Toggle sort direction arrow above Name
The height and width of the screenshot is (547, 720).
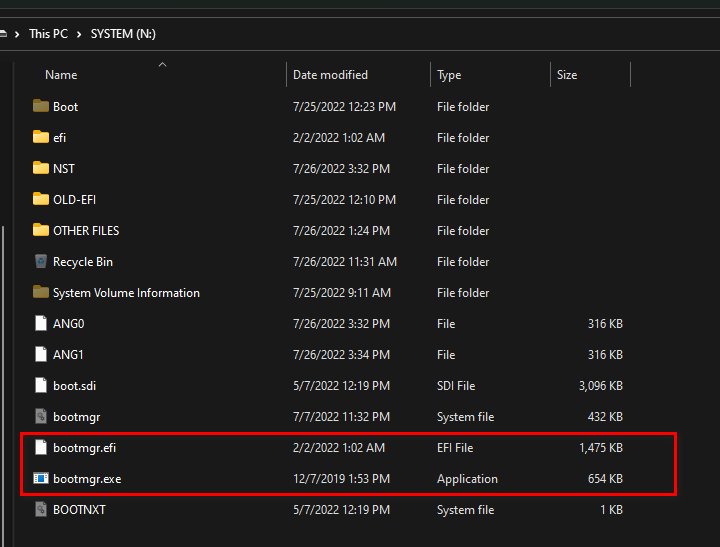tap(162, 65)
